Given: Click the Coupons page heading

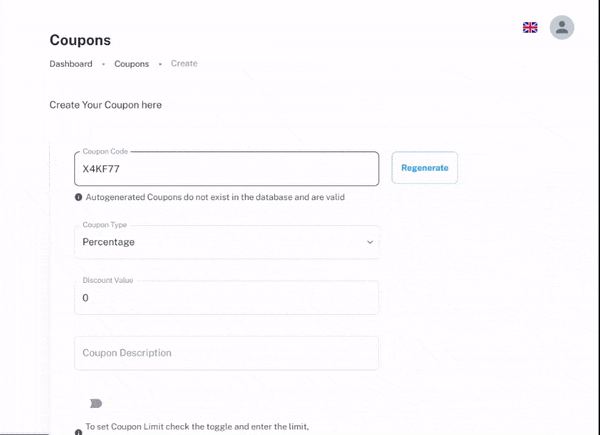Looking at the screenshot, I should 80,40.
